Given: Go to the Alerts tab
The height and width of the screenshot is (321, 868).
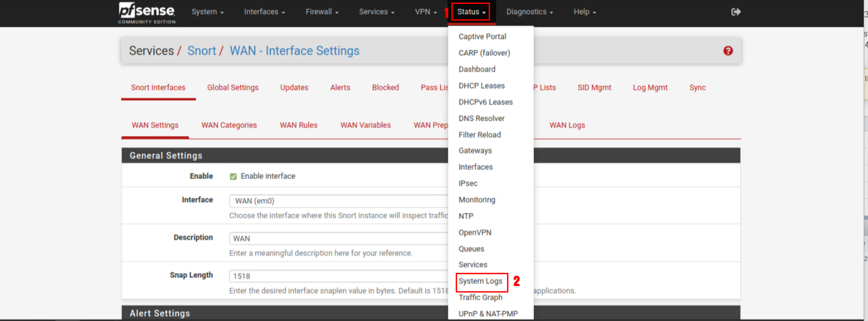Looking at the screenshot, I should [340, 87].
